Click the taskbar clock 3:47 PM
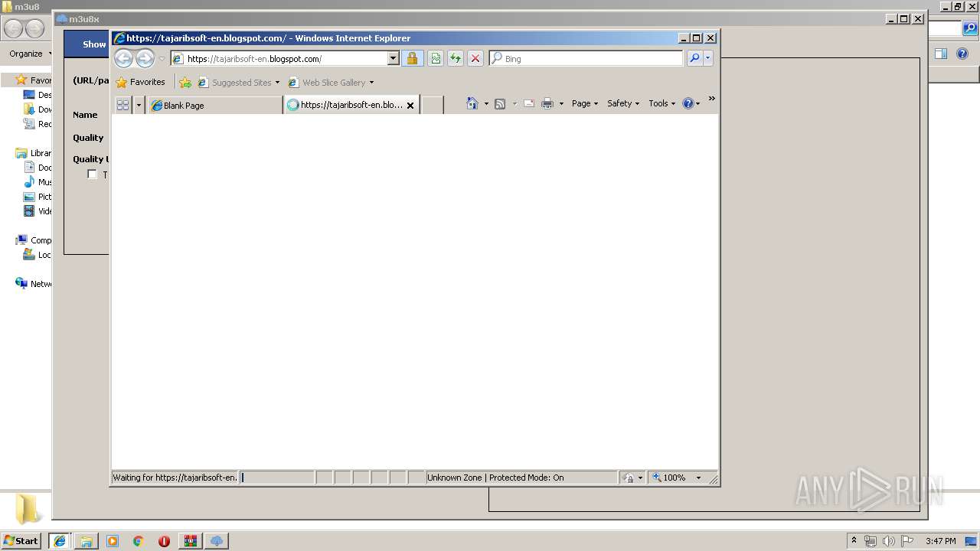The height and width of the screenshot is (551, 980). [x=941, y=541]
